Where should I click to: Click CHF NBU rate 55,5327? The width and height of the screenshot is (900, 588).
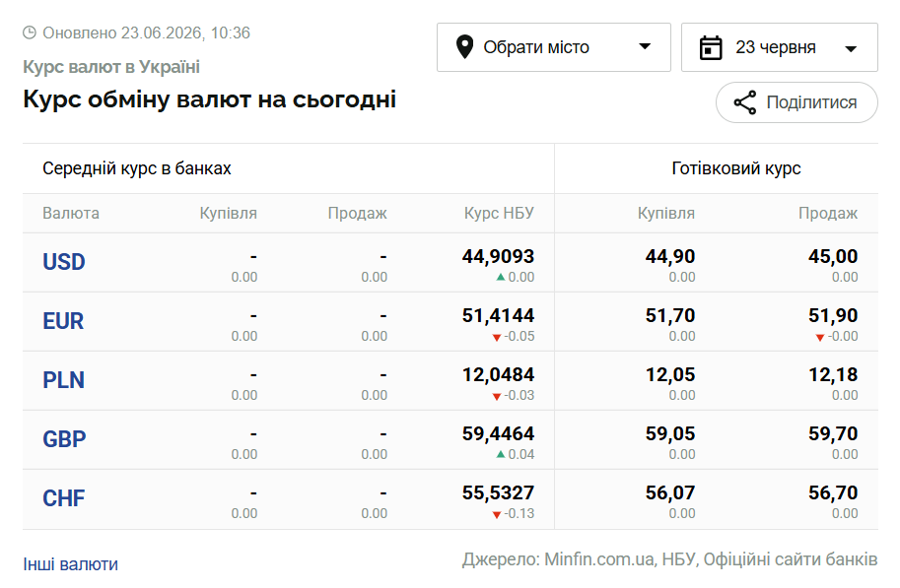(x=498, y=492)
